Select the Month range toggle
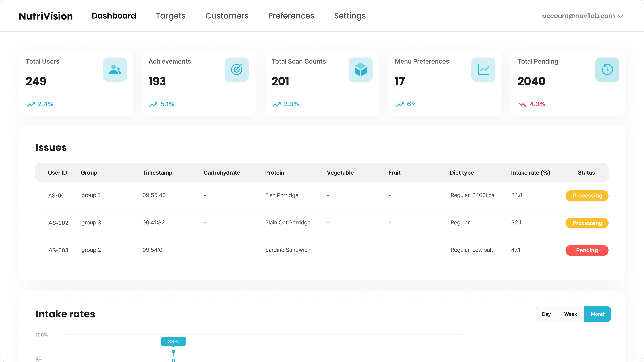 pos(598,314)
